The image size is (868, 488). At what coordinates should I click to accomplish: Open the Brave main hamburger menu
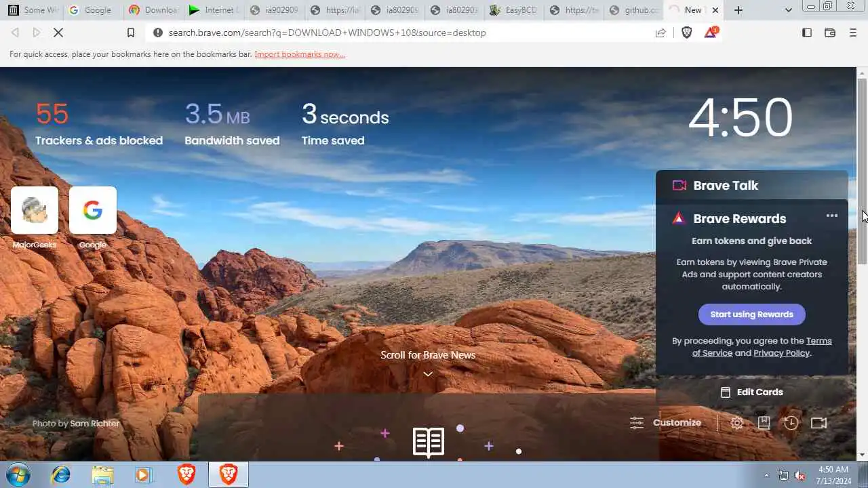tap(853, 33)
